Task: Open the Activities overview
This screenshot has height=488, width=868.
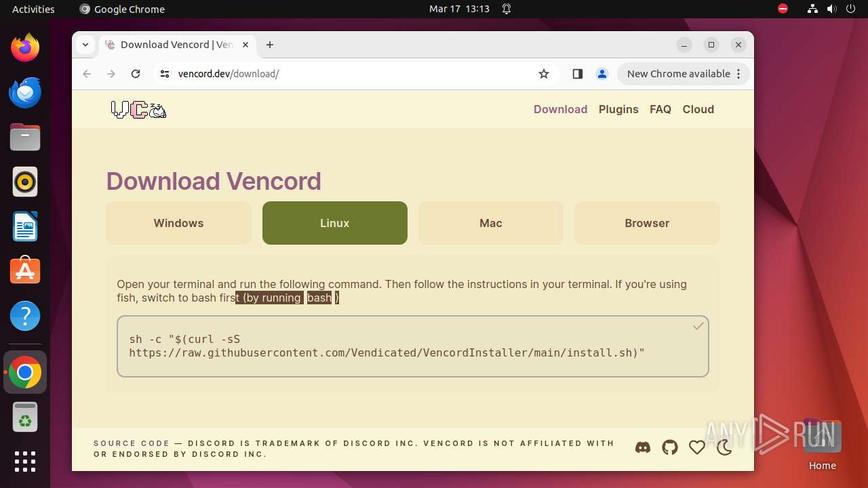Action: coord(33,9)
